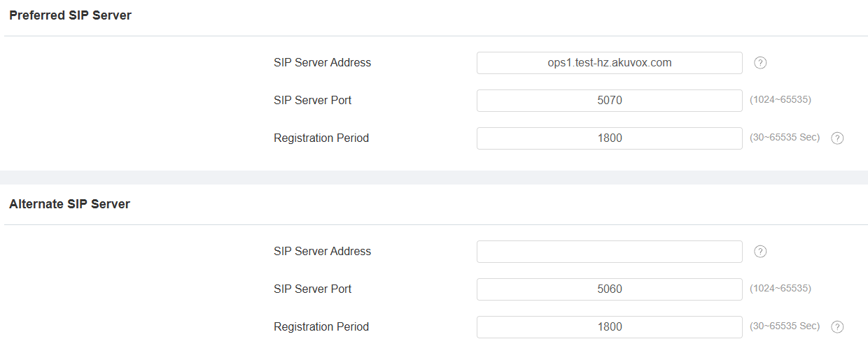Select the Alternate SIP Server Port 5060 field
Viewport: 868px width, 346px height.
[609, 289]
